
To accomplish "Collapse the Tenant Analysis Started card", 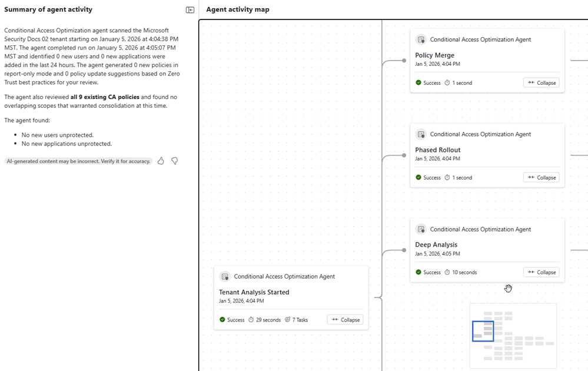I will click(x=345, y=319).
